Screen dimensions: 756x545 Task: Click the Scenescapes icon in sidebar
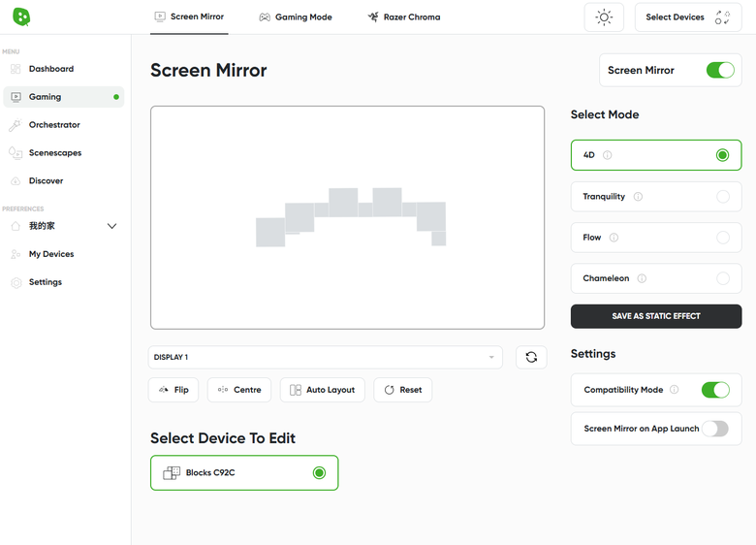coord(16,153)
